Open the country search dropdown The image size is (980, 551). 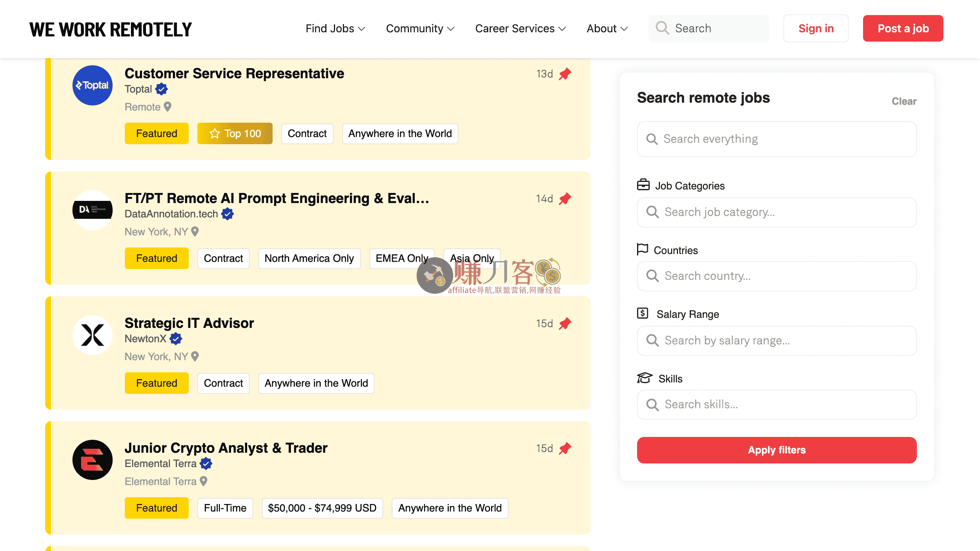pos(777,276)
